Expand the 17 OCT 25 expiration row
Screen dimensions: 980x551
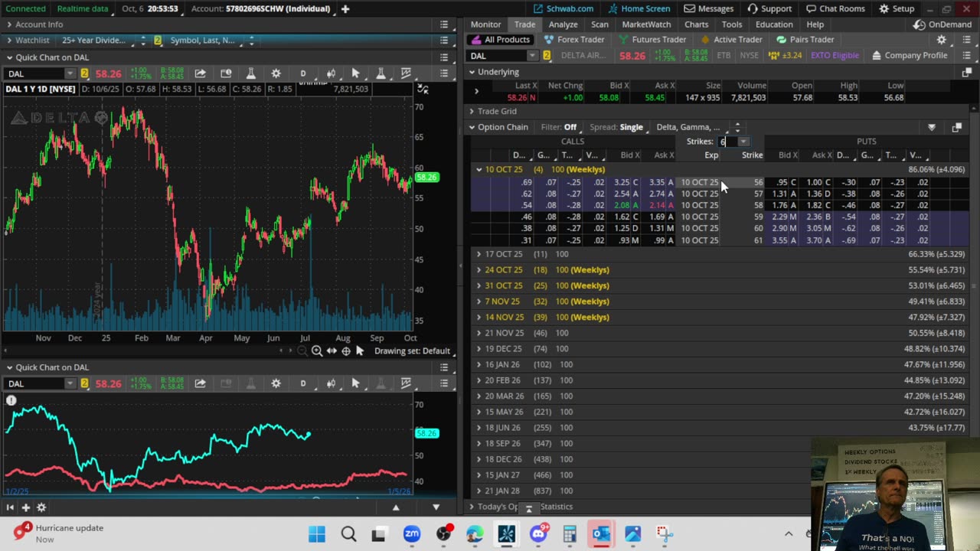479,254
